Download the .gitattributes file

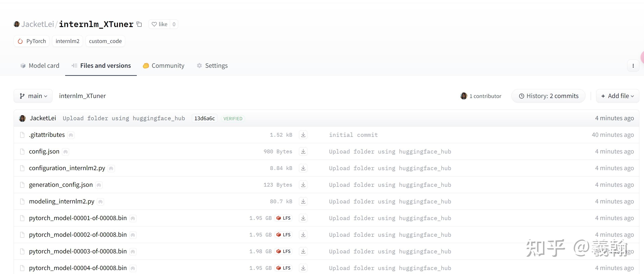tap(303, 135)
